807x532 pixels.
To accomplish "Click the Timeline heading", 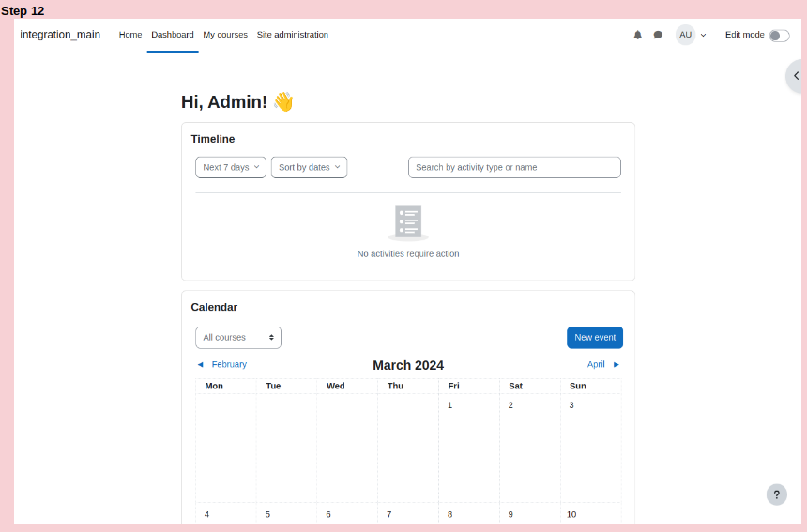I will coord(213,139).
